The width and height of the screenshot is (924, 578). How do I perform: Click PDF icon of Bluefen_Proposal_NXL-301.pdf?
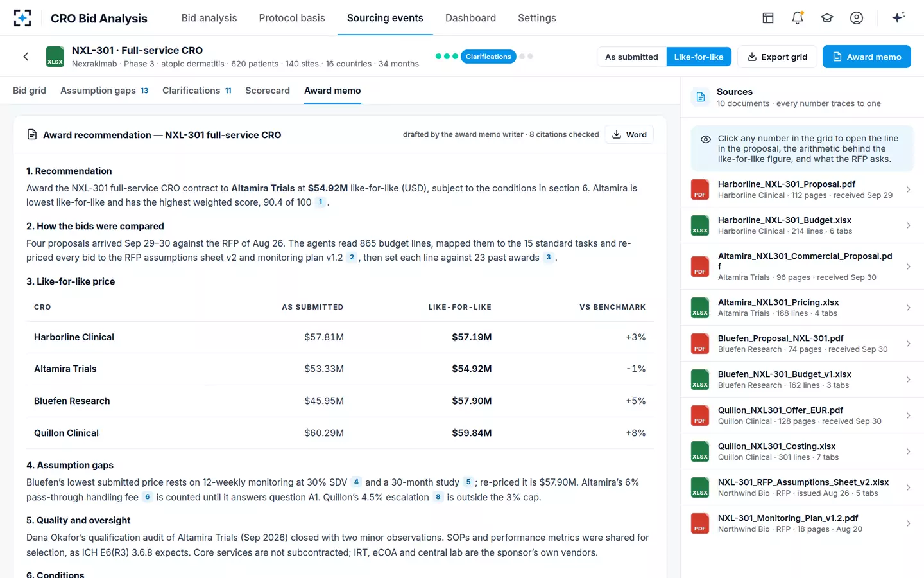(700, 344)
